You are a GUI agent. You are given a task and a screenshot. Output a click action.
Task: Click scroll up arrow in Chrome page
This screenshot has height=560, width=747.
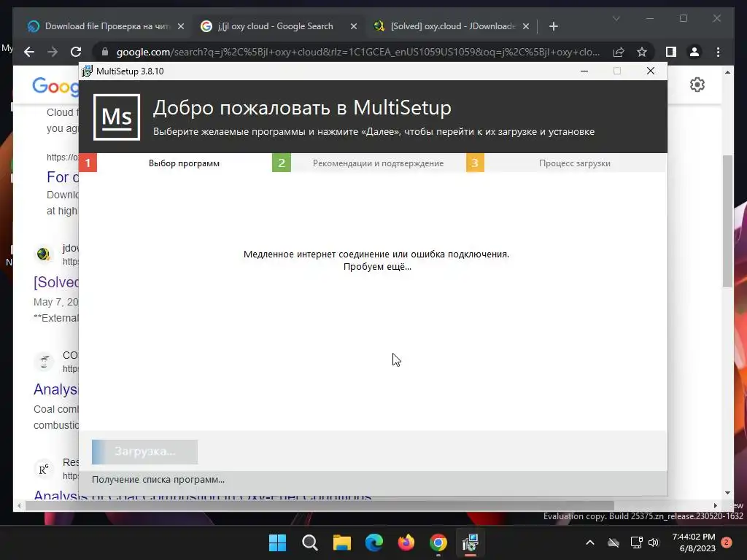pyautogui.click(x=727, y=72)
